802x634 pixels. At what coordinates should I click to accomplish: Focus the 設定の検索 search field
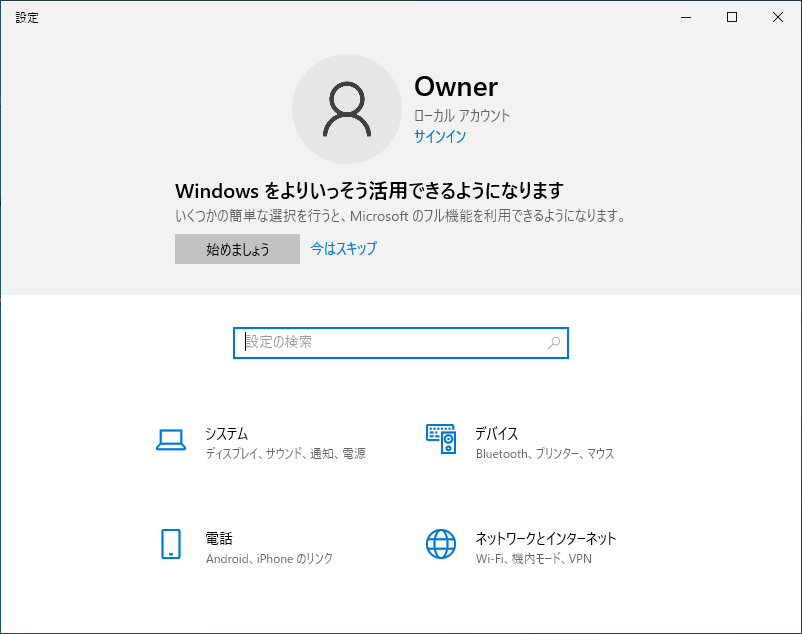click(x=401, y=343)
